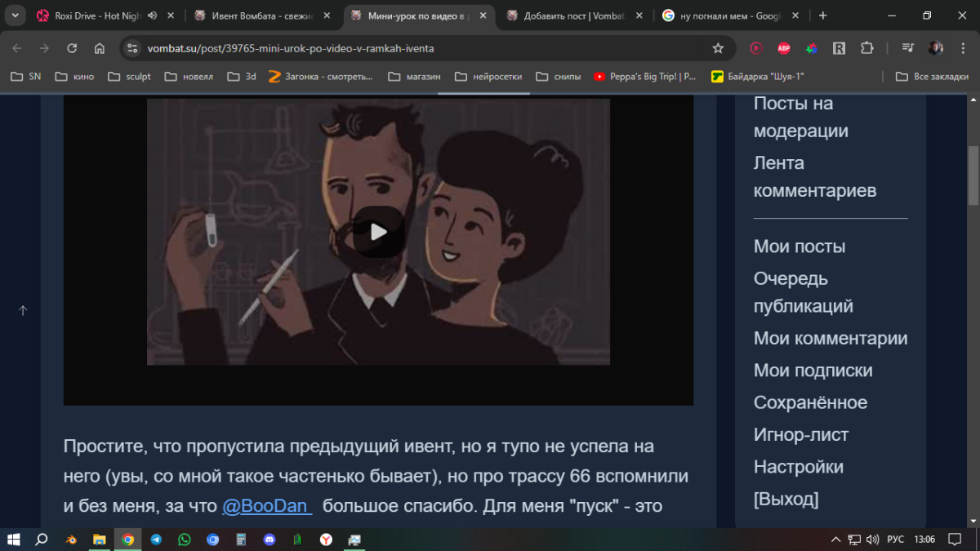980x551 pixels.
Task: Click the scroll-to-top arrow on page
Action: pos(23,310)
